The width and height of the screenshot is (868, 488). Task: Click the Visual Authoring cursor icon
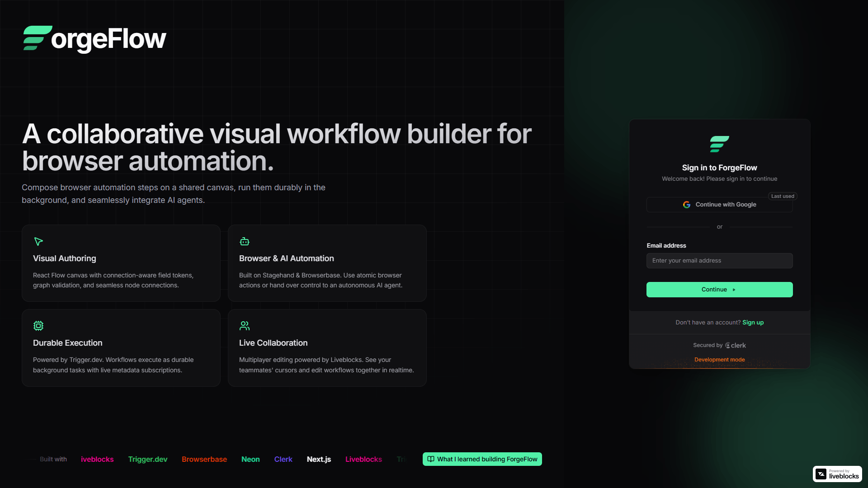point(38,241)
